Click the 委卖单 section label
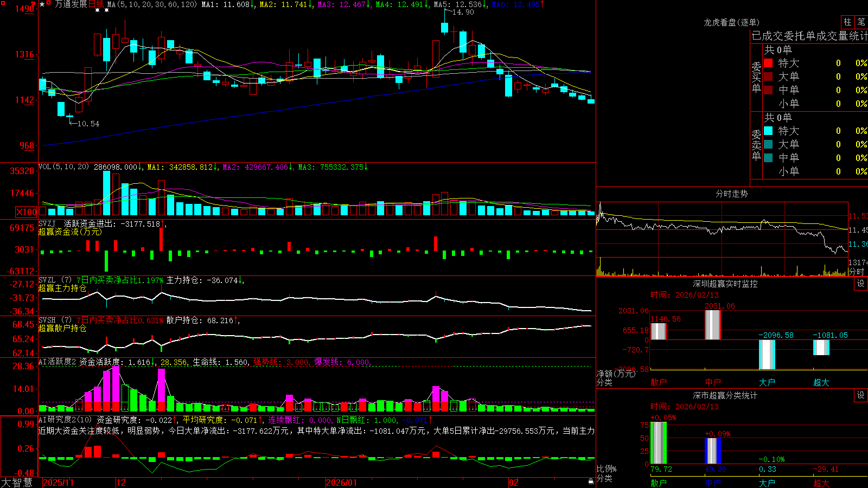The image size is (868, 488). (x=756, y=145)
